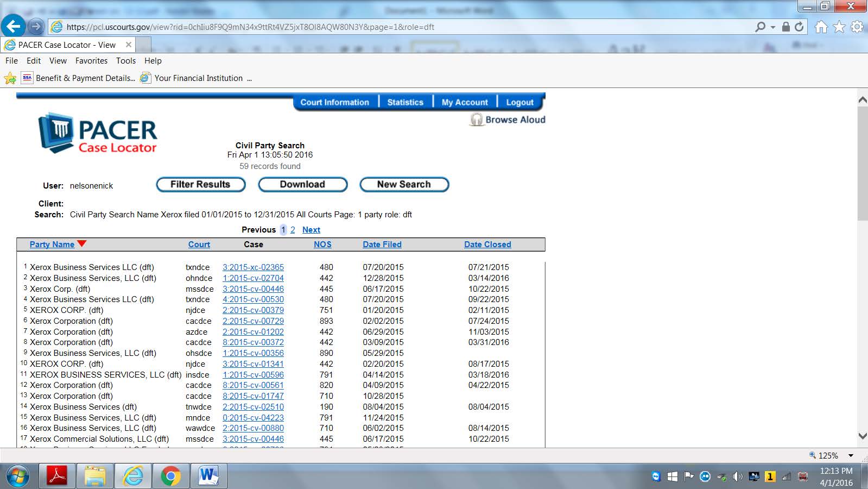
Task: Click the browser Forward arrow button
Action: [36, 26]
